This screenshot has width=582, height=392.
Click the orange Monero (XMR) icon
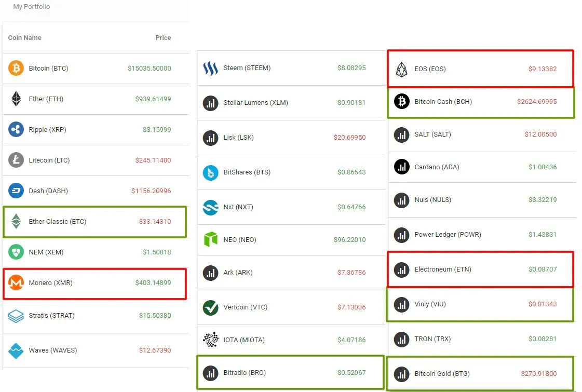(x=16, y=283)
